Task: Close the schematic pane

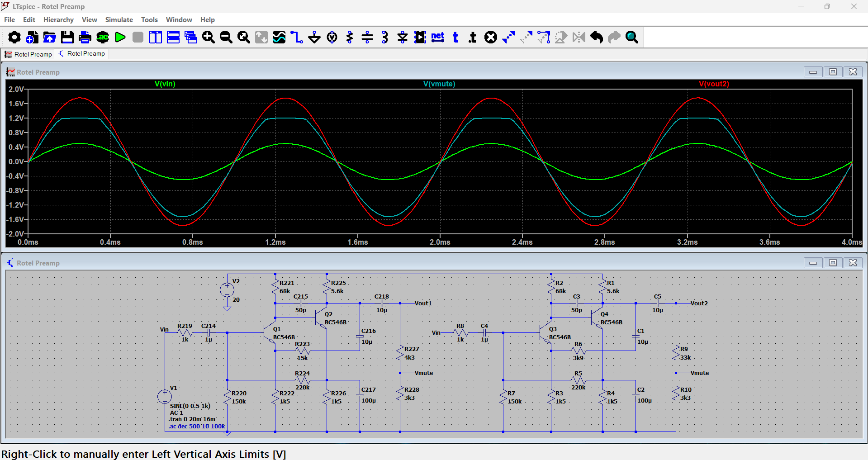Action: click(x=853, y=263)
